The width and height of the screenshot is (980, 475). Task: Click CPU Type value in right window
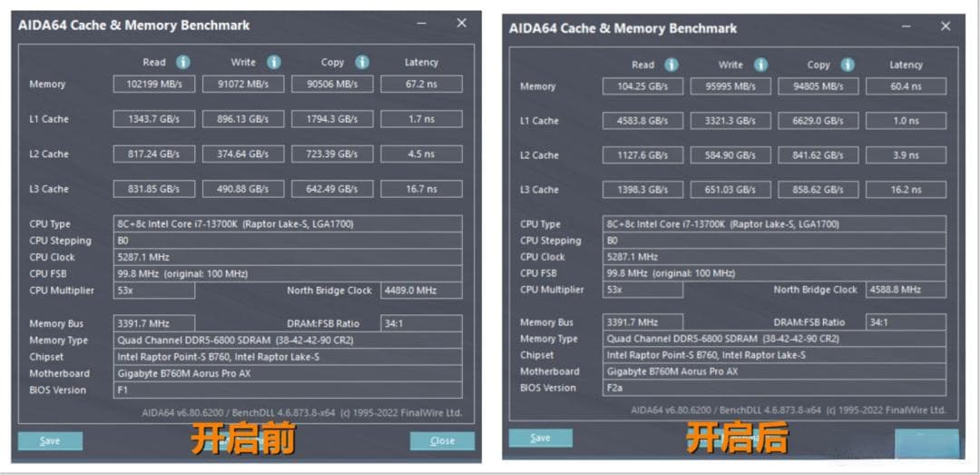click(774, 224)
